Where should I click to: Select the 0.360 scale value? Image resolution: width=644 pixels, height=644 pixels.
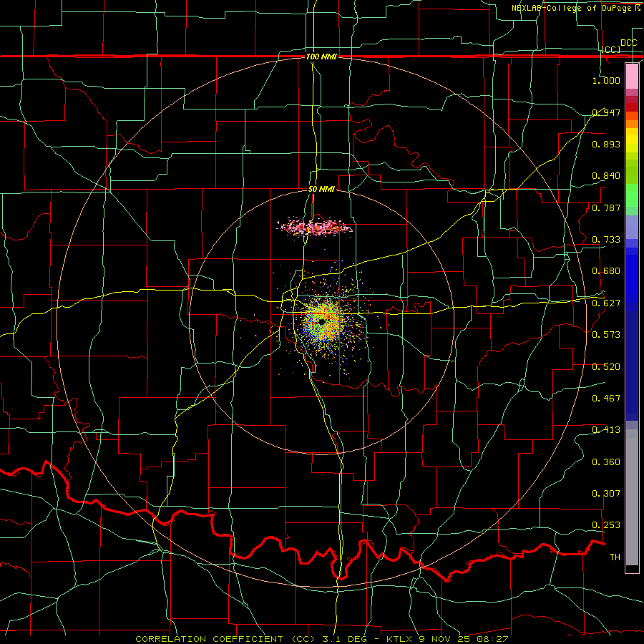coord(606,462)
